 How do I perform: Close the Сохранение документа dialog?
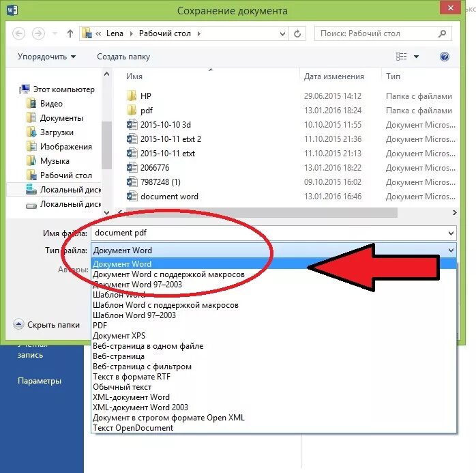tap(451, 8)
